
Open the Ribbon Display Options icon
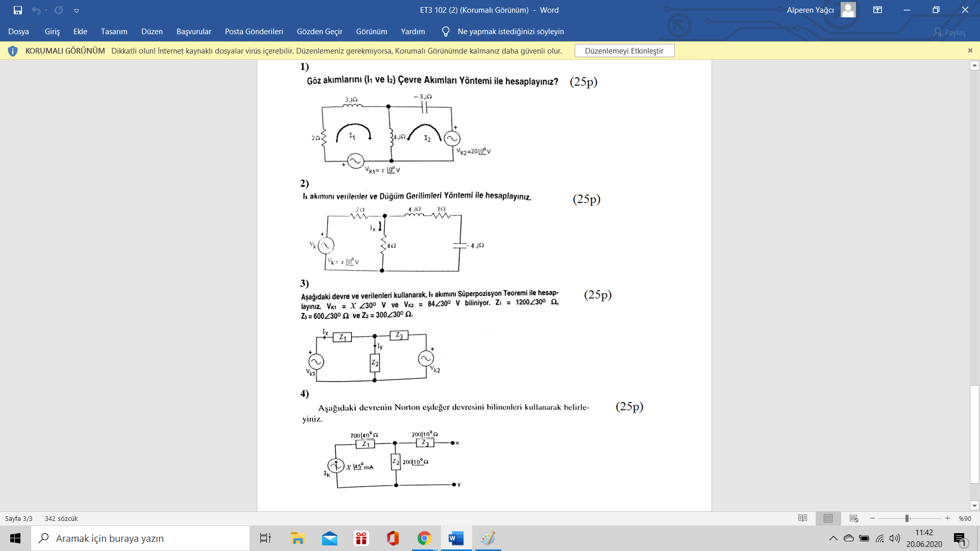coord(877,10)
